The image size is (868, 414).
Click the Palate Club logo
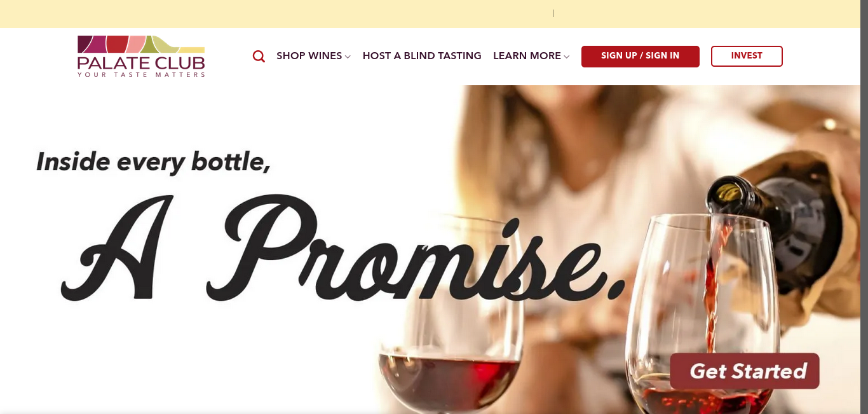141,56
